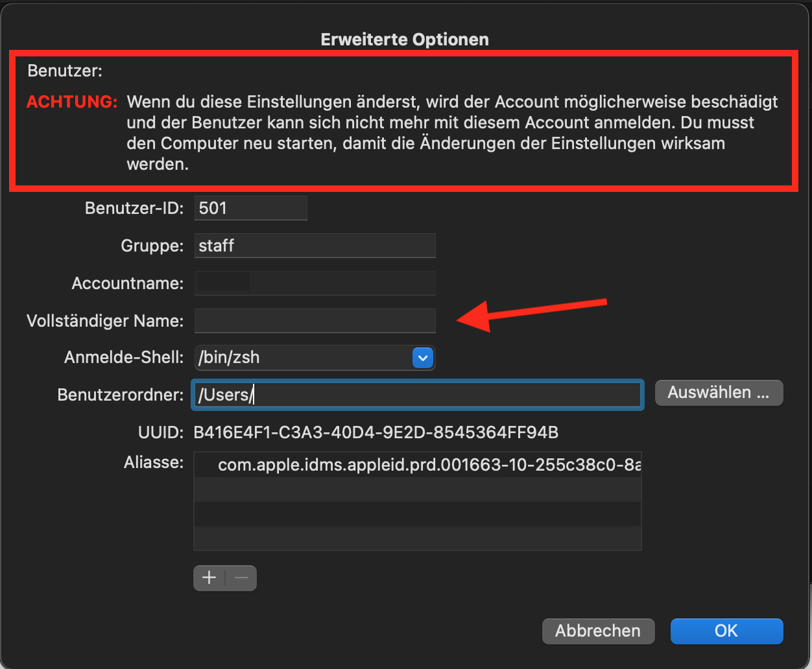
Task: Click the Benutzer-ID field showing 501
Action: (x=250, y=208)
